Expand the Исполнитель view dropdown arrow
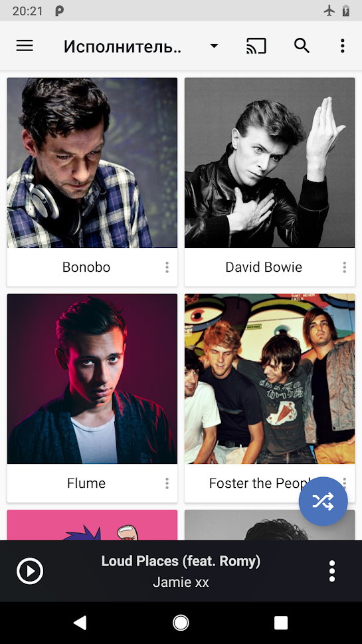 tap(214, 46)
